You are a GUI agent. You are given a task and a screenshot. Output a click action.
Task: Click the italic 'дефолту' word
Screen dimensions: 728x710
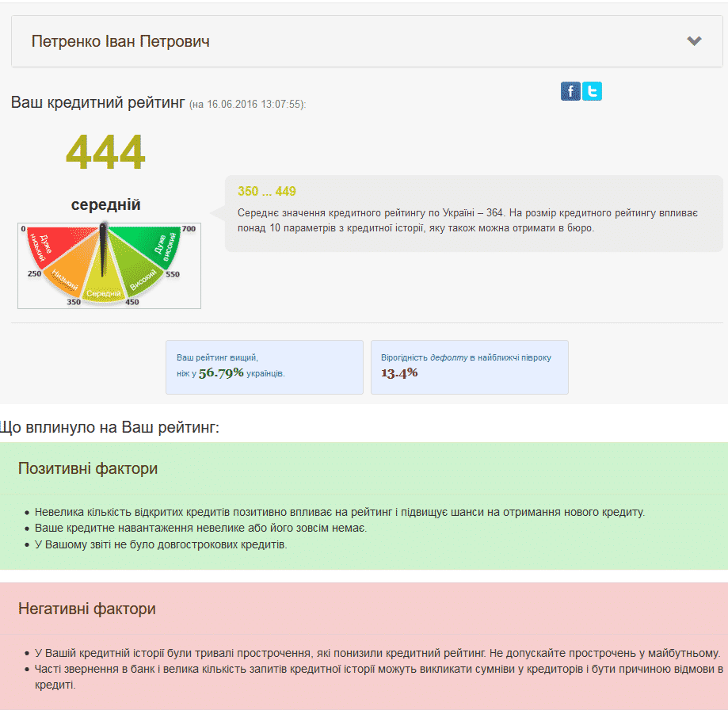(448, 357)
